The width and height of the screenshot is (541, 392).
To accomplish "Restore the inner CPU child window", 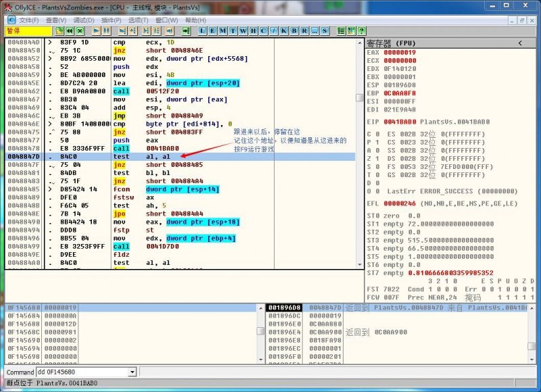I will point(522,21).
